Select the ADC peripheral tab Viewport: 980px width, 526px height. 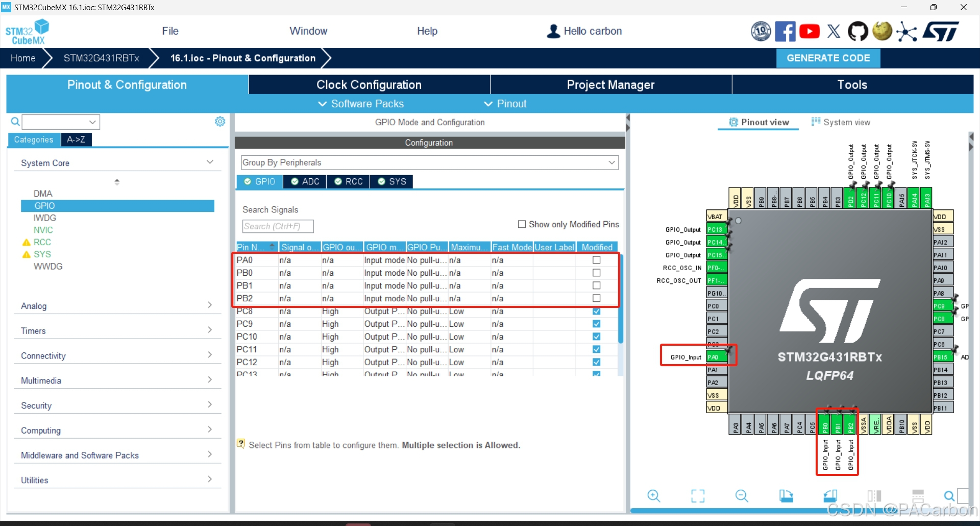[305, 182]
